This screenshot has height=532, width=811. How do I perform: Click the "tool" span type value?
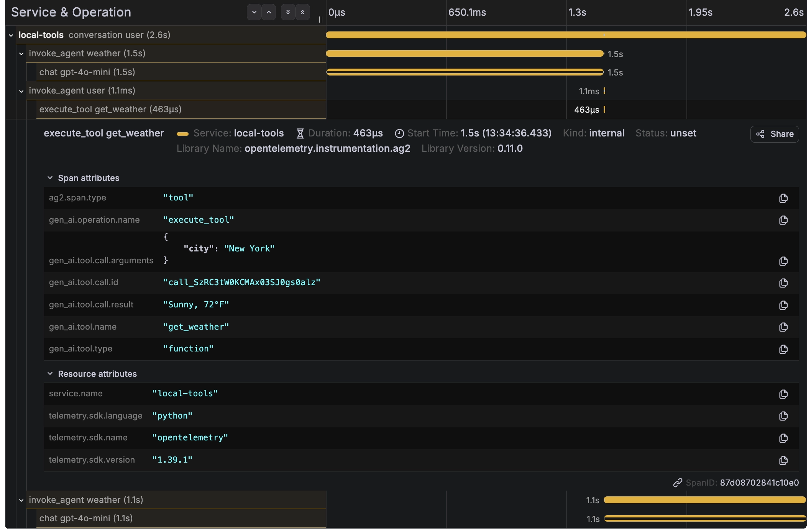click(x=178, y=197)
